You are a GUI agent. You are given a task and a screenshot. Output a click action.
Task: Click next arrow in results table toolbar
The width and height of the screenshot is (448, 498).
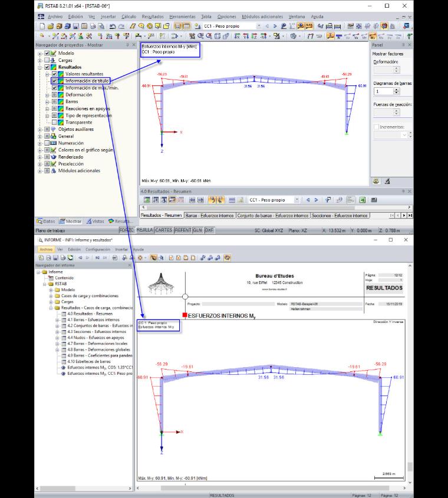point(316,200)
